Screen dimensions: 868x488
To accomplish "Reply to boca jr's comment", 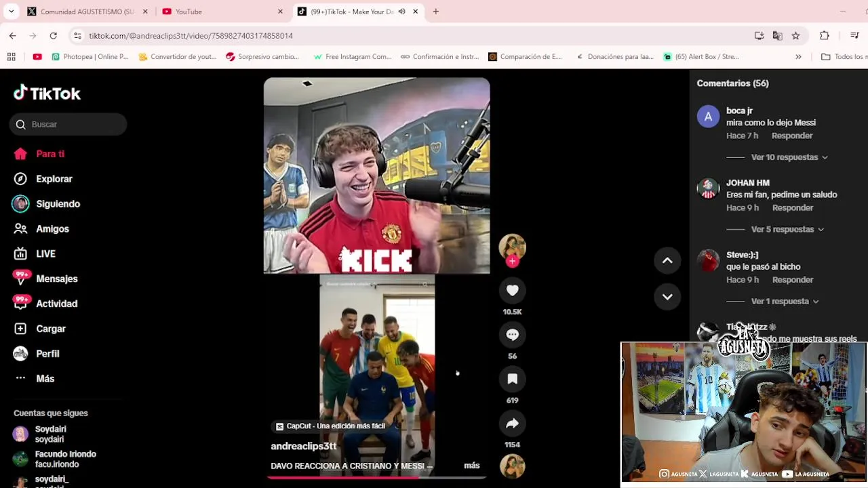I will click(792, 136).
